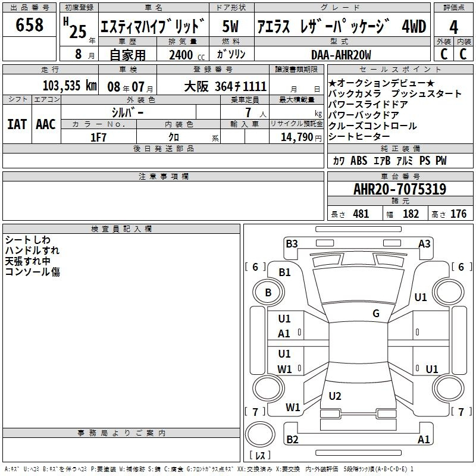Select the shift type IAT
476x476 pixels.
point(17,124)
